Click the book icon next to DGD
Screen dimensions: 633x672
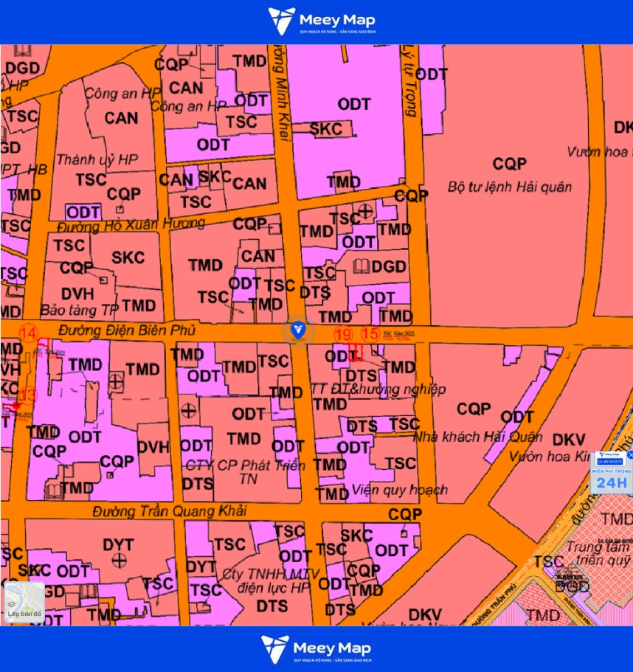(x=361, y=266)
